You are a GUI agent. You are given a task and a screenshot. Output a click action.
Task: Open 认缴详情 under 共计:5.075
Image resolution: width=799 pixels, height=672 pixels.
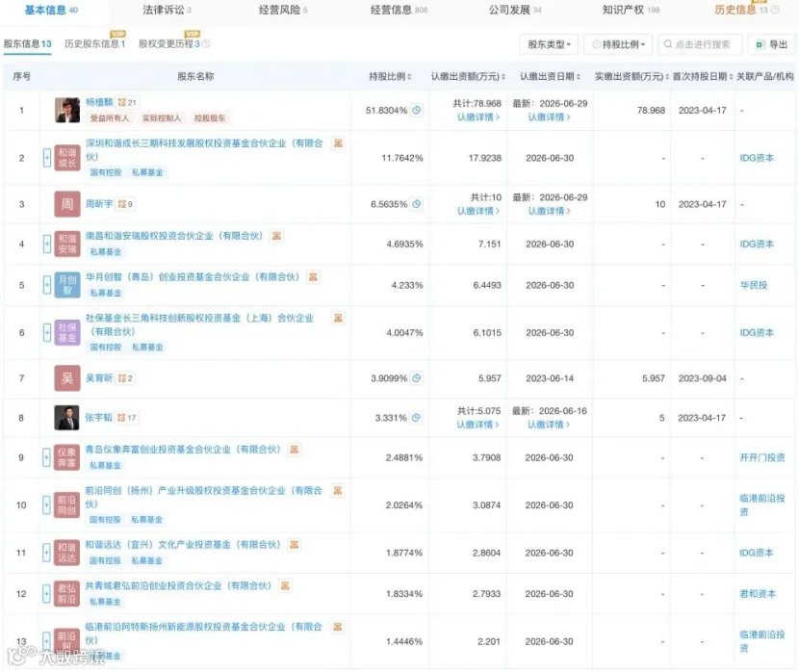(478, 425)
